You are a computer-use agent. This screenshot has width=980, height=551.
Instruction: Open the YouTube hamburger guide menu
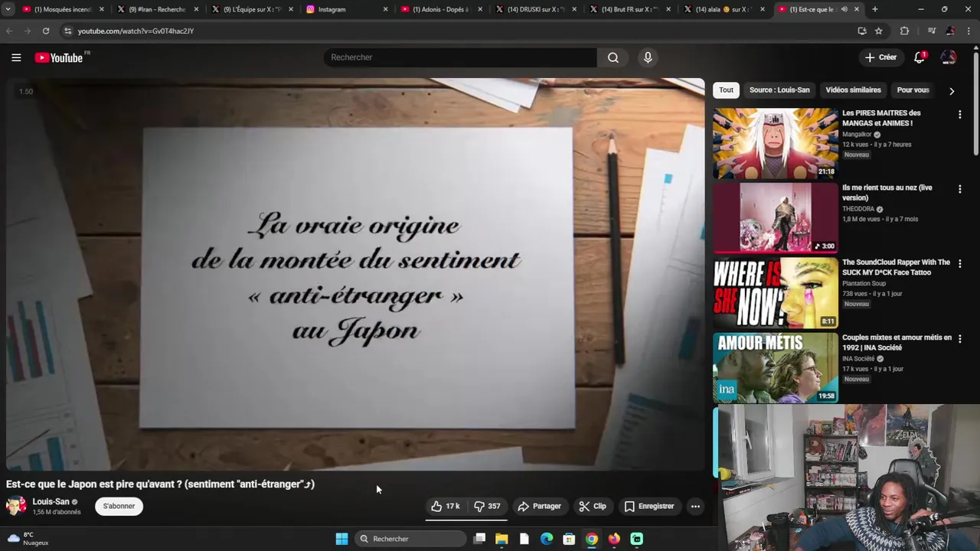16,57
